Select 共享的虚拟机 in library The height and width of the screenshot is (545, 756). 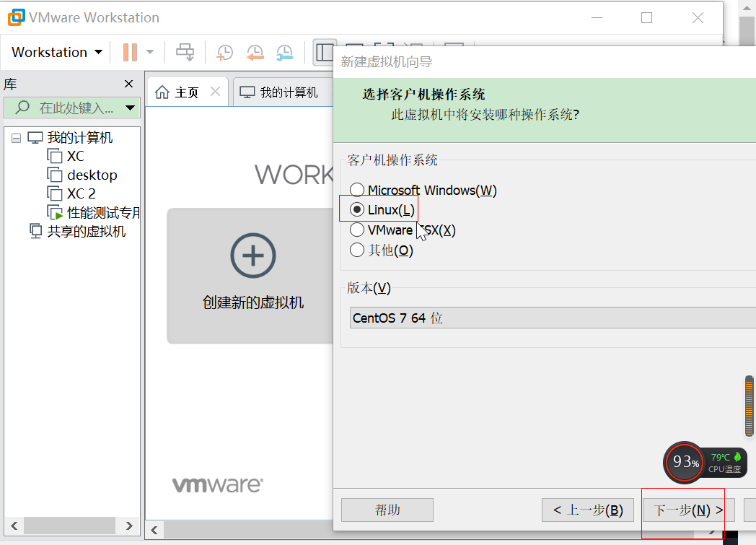(87, 232)
